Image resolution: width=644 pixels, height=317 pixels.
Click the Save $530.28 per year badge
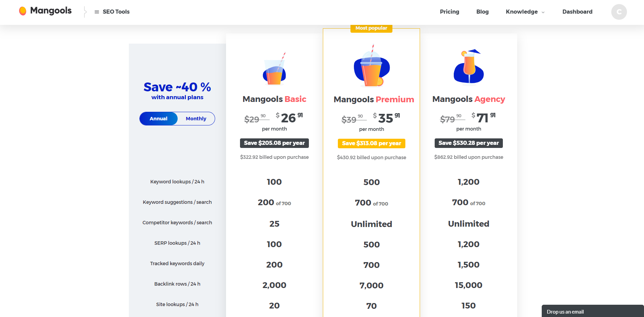(x=469, y=143)
